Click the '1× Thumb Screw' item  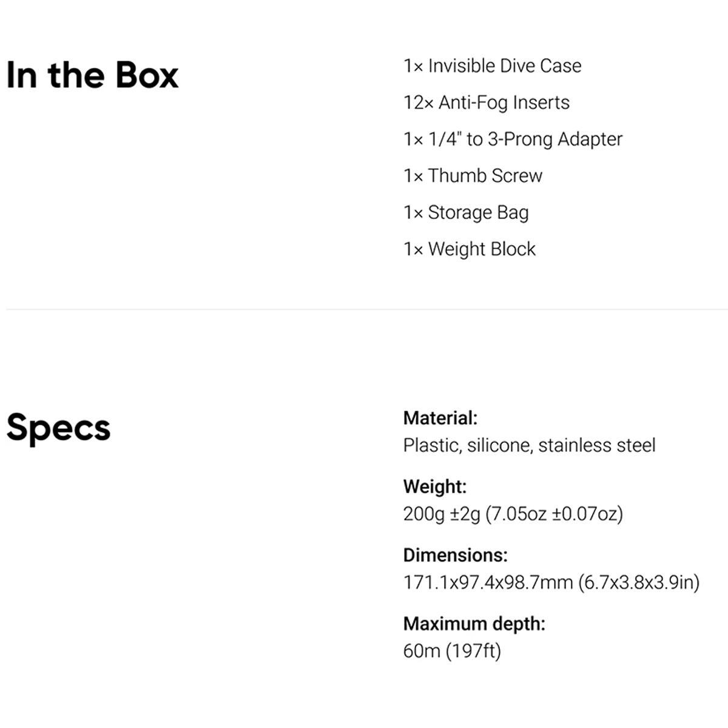tap(473, 175)
